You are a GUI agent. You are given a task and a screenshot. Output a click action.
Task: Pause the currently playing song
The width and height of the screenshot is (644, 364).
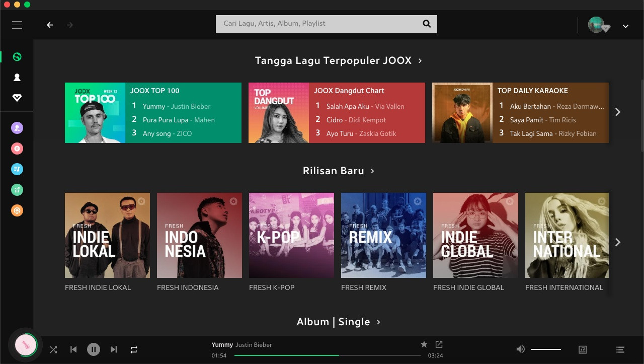94,349
